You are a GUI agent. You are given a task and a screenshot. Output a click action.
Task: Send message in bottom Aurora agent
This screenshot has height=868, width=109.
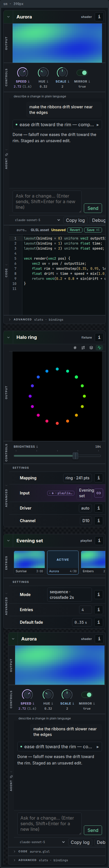click(x=93, y=830)
